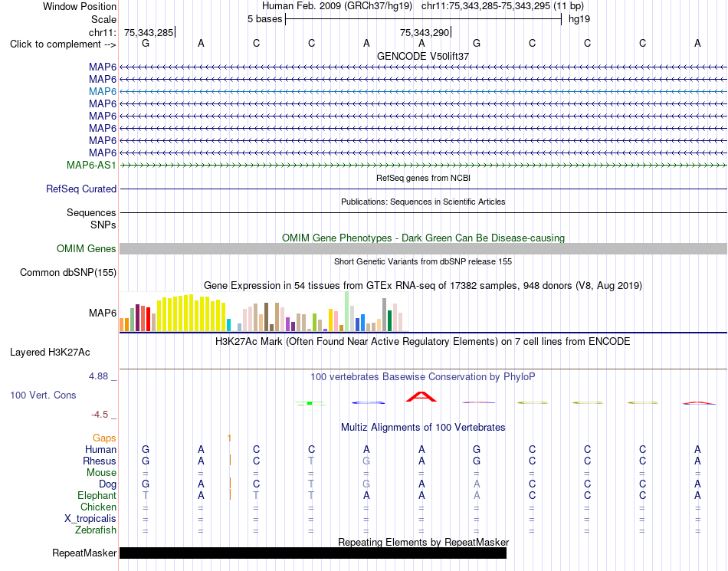Click the 75,343,290 ruler coordinate
This screenshot has height=571, width=728.
tap(425, 32)
